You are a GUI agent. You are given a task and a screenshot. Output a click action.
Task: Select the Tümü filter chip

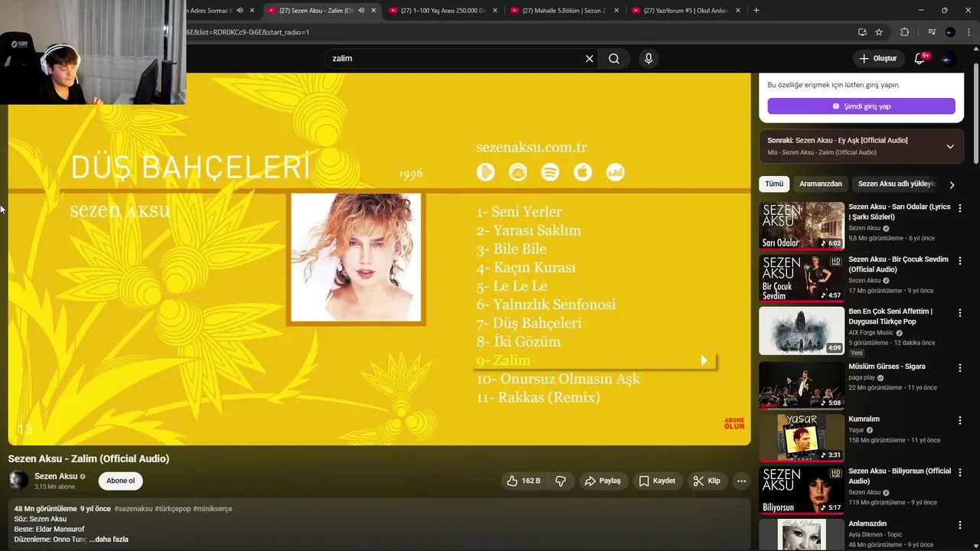[x=774, y=184]
